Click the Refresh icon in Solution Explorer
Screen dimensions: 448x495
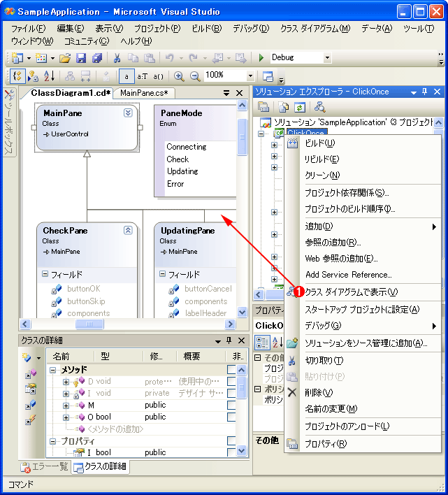299,108
